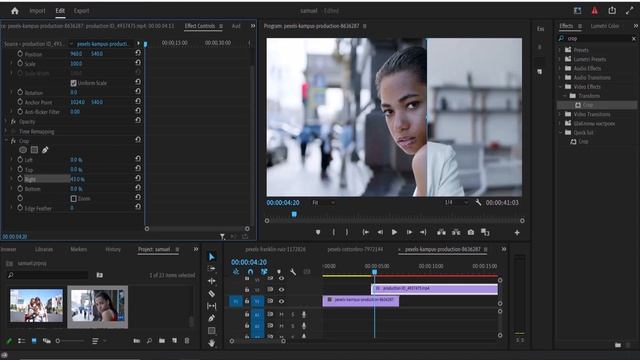The image size is (640, 360).
Task: Step back one frame
Action: tap(380, 232)
